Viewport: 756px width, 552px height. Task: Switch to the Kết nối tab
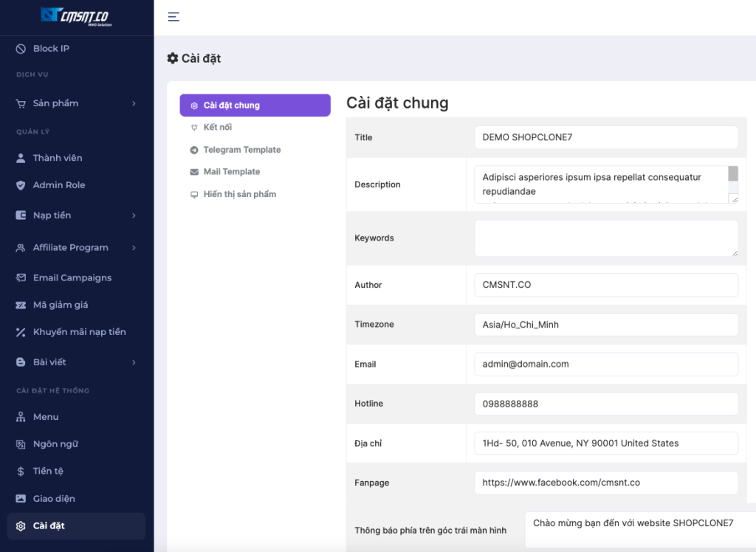pos(217,128)
